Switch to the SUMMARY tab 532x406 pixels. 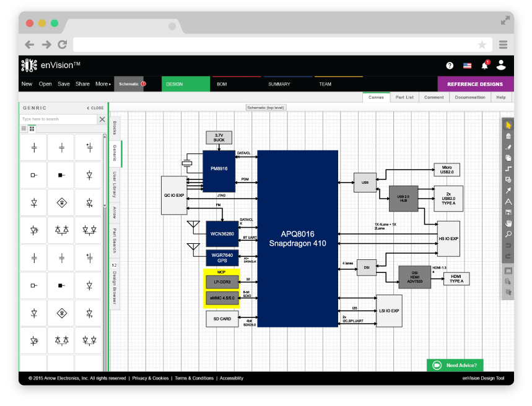tap(288, 84)
